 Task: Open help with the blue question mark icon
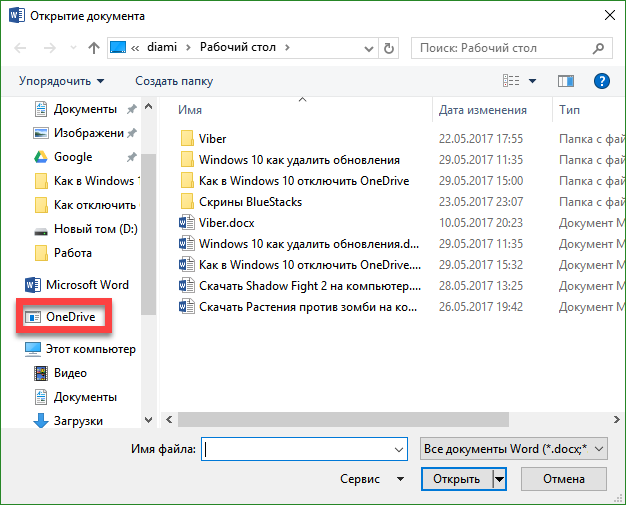tap(602, 81)
